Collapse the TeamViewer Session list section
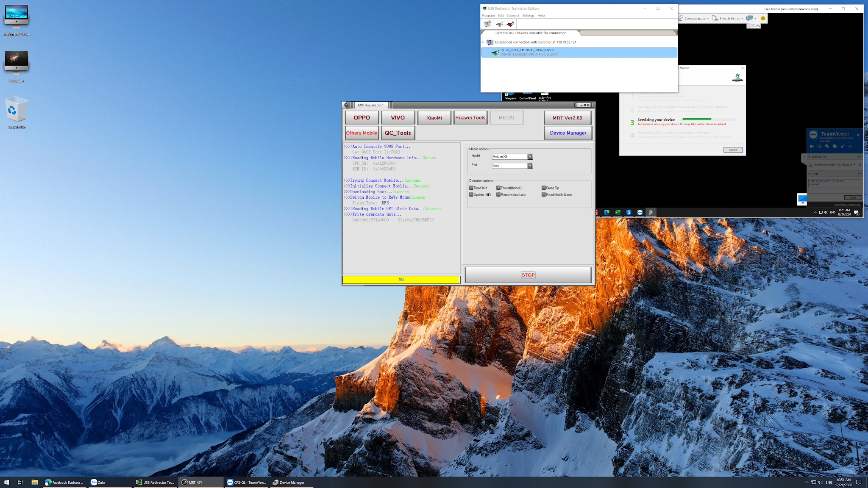Image resolution: width=868 pixels, height=488 pixels. 809,157
